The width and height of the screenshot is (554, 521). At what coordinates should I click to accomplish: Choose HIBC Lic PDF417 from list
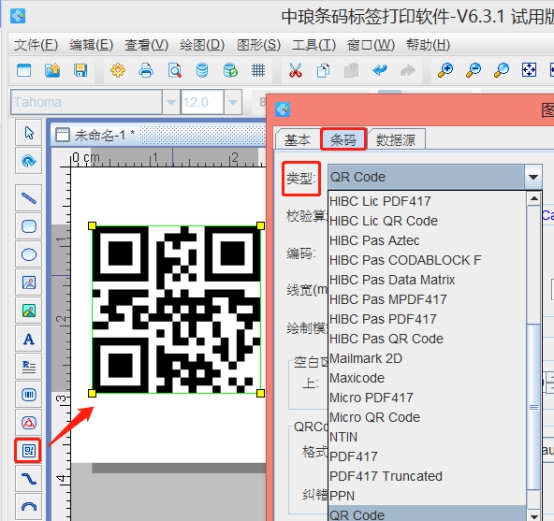pos(427,201)
